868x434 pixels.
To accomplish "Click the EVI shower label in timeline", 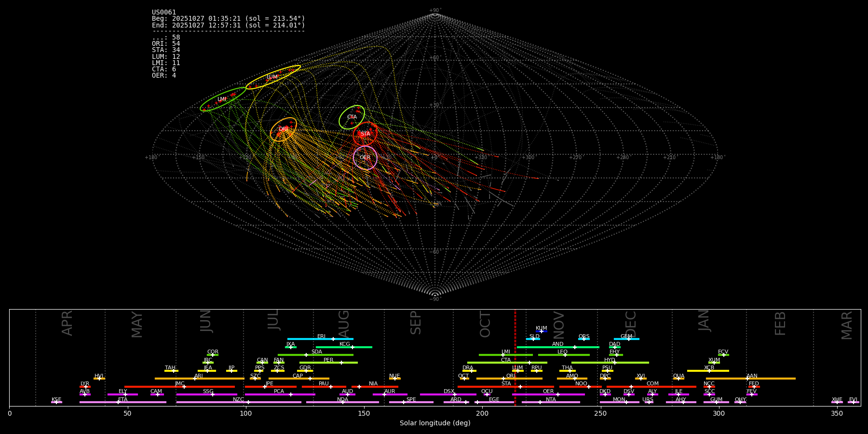I will click(853, 400).
